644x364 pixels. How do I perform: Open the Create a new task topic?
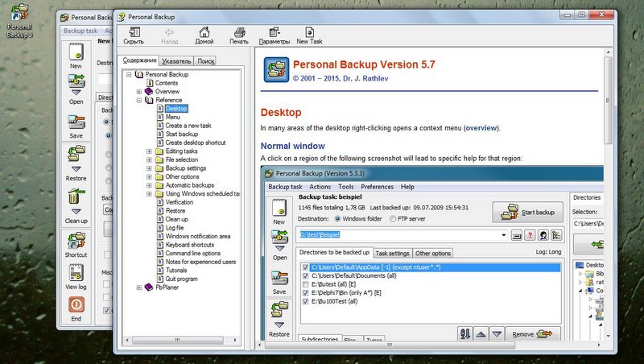click(188, 126)
